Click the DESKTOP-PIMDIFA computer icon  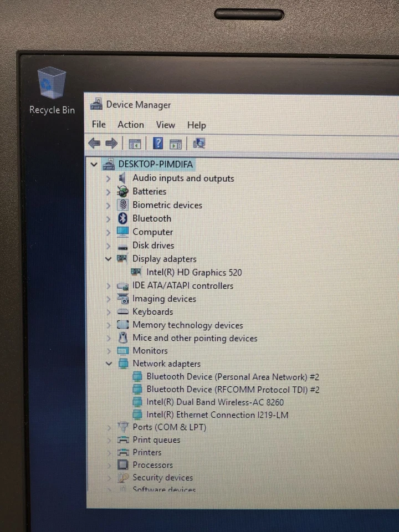point(109,165)
